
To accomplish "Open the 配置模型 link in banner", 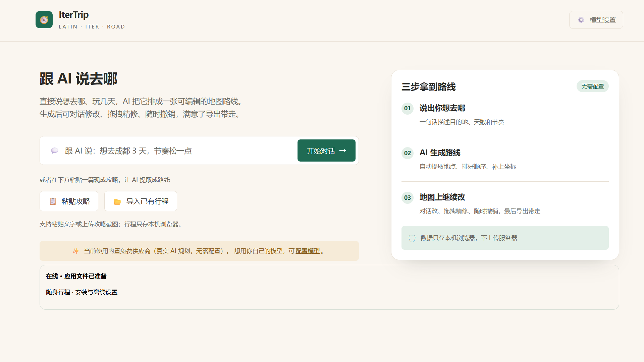I will click(x=308, y=251).
